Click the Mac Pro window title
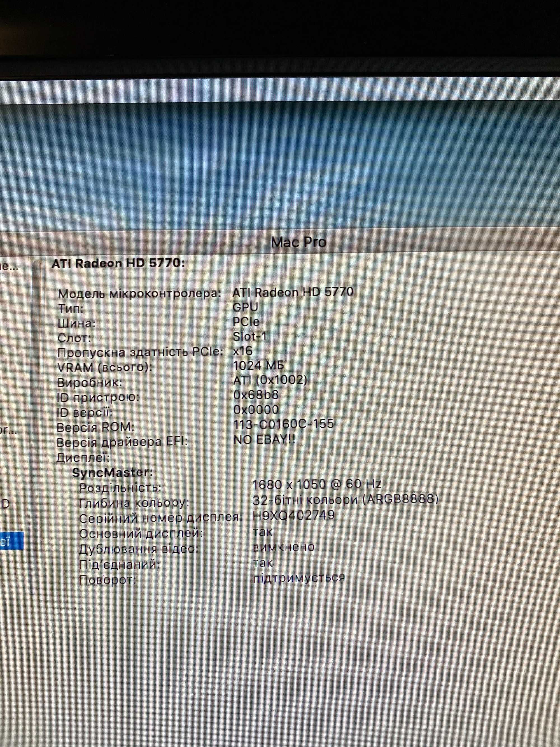Screen dimensions: 560x747 click(298, 242)
